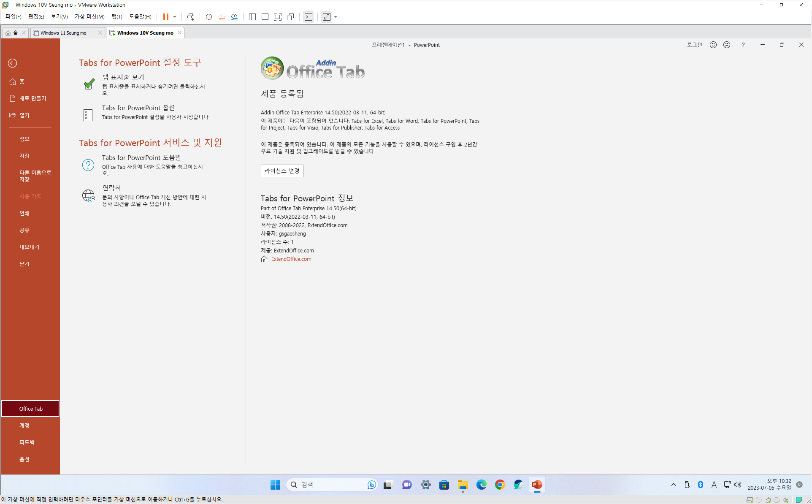The image size is (812, 504).
Task: Click the change license button
Action: tap(281, 171)
